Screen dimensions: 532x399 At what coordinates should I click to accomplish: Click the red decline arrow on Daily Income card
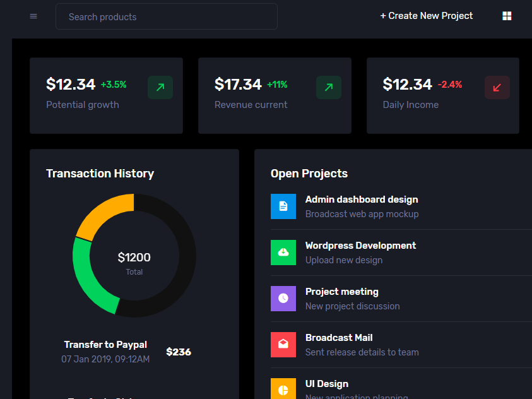point(497,87)
